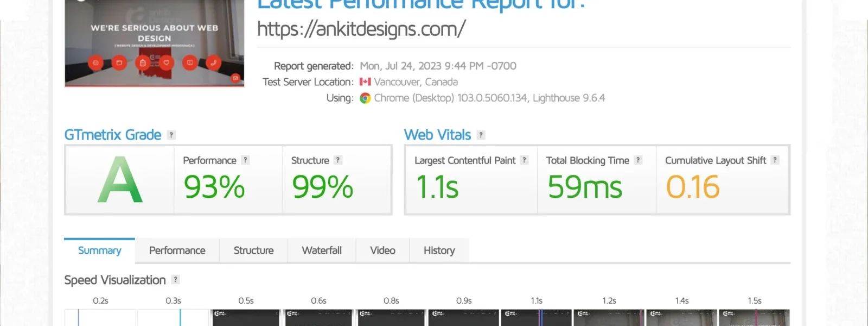This screenshot has width=868, height=326.
Task: Click the 59ms blocking time value
Action: [x=585, y=187]
